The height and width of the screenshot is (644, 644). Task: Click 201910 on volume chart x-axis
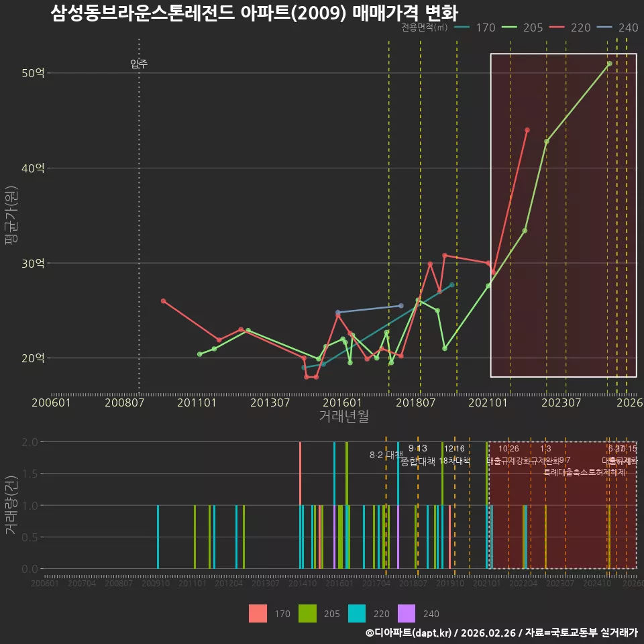coord(449,583)
